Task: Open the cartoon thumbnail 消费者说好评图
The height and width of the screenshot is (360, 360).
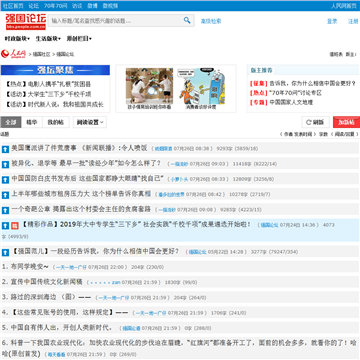Action: point(201,89)
